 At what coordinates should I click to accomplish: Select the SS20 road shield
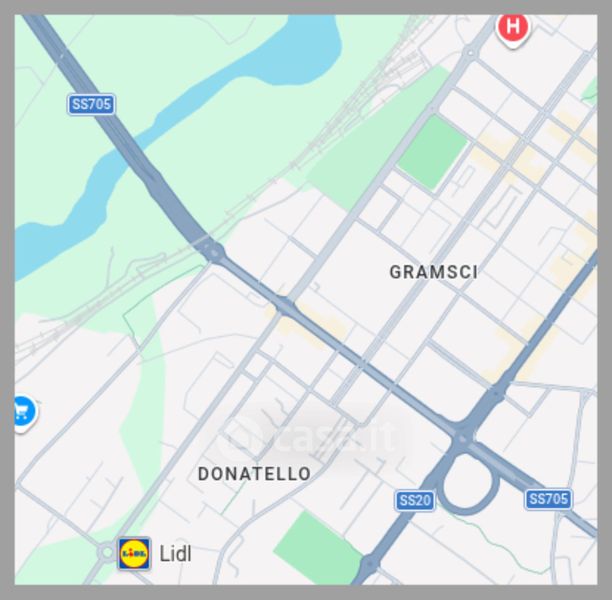[415, 500]
